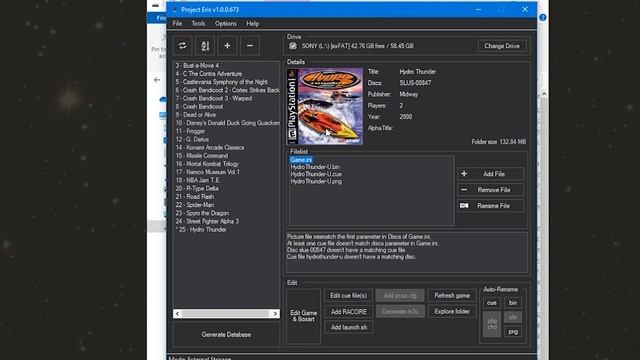
Task: Select 7 - Crash Bandicoot 3 - Warped
Action: coord(213,98)
